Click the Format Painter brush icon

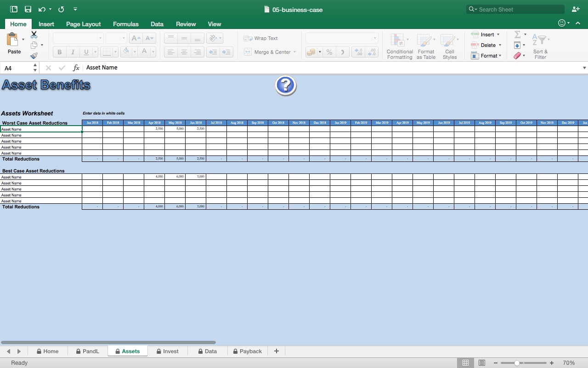(x=34, y=56)
